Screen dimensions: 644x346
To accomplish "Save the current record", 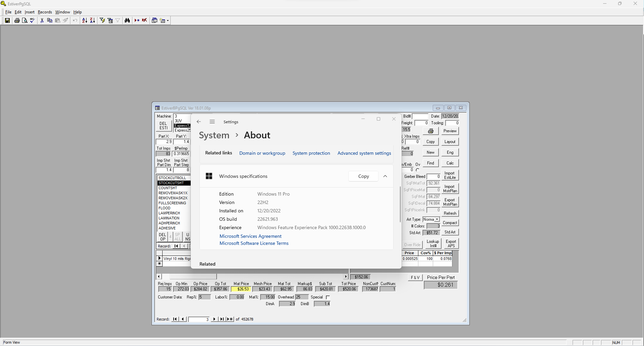I will coord(7,20).
